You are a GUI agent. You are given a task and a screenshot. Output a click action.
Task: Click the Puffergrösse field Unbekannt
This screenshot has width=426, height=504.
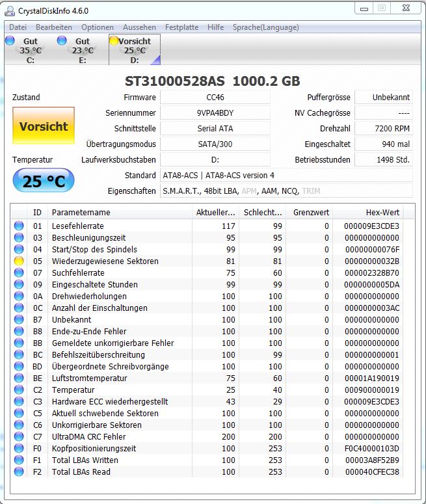tap(384, 97)
